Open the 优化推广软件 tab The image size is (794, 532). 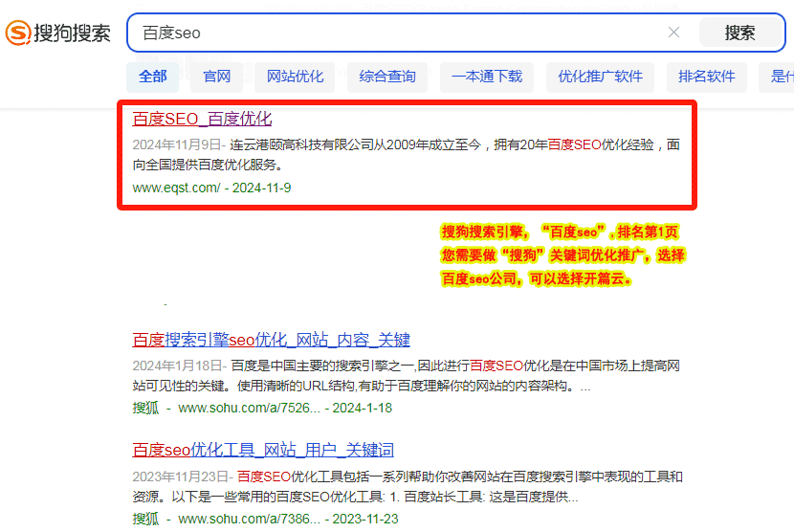tap(601, 77)
